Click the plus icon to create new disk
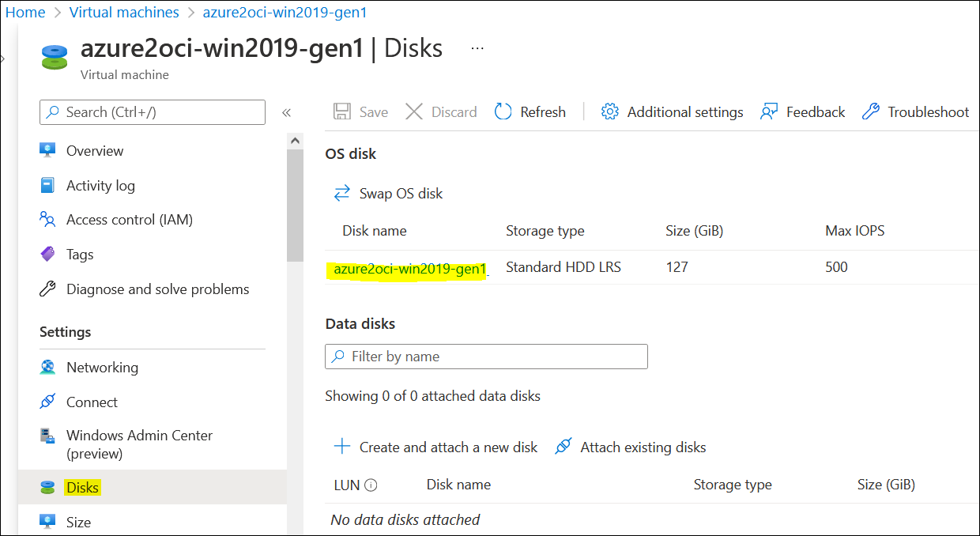Screen dimensions: 980x536 point(342,447)
